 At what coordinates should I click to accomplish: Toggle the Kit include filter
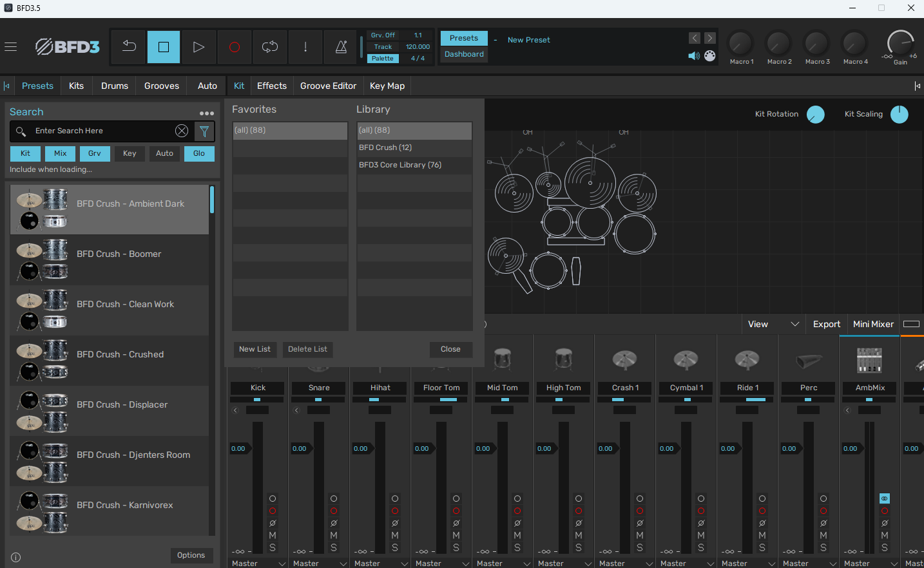[25, 153]
